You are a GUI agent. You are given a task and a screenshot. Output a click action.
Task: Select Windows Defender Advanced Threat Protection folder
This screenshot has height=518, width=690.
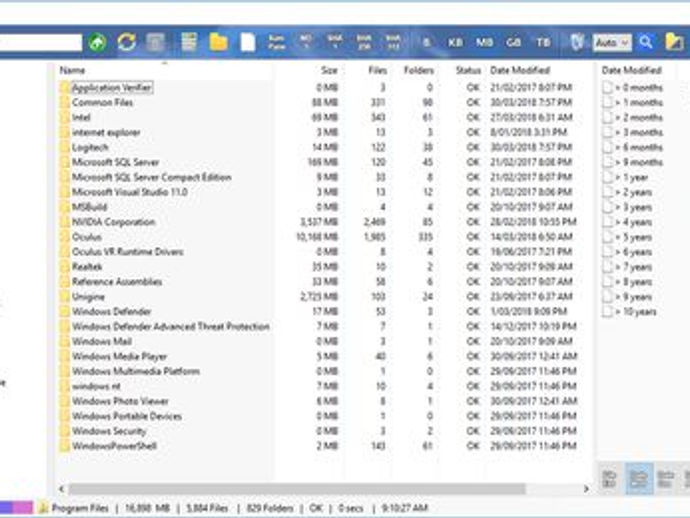pos(171,327)
